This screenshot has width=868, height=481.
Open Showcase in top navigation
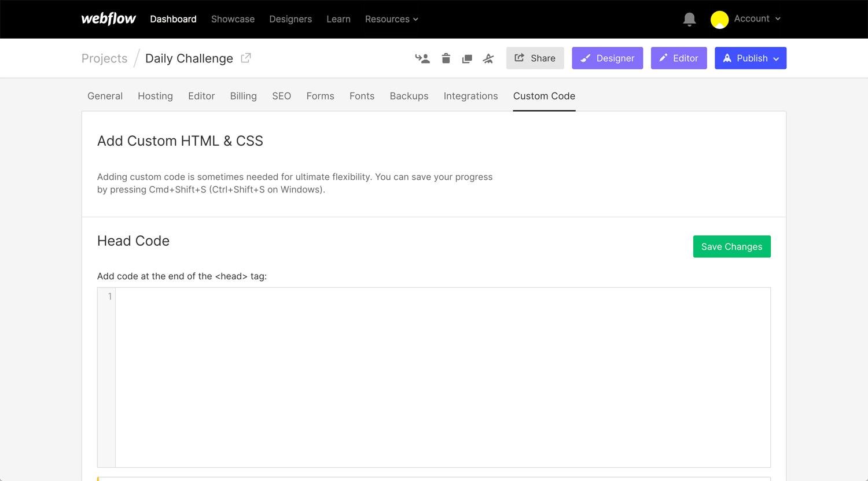pos(233,19)
